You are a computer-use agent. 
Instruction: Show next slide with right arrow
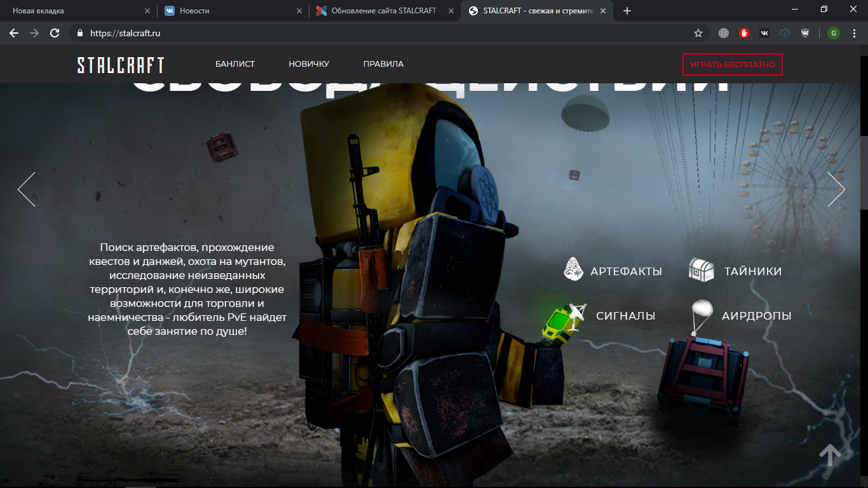tap(836, 189)
